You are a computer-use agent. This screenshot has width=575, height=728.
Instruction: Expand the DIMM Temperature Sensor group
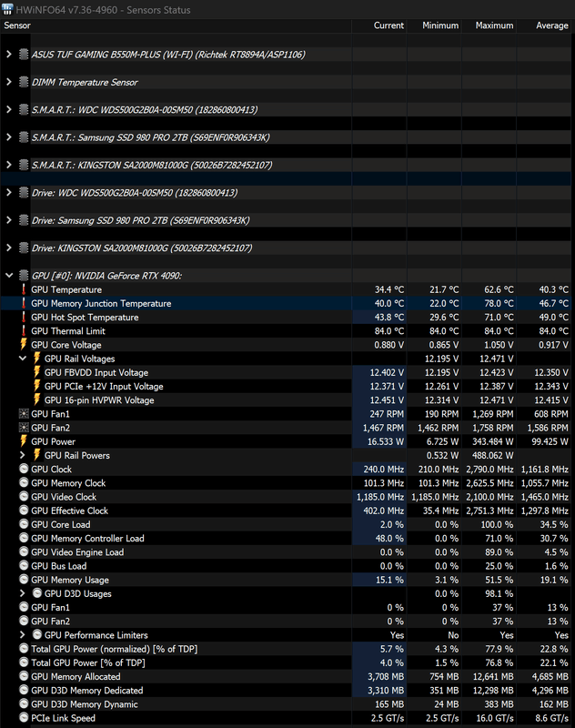(x=9, y=82)
